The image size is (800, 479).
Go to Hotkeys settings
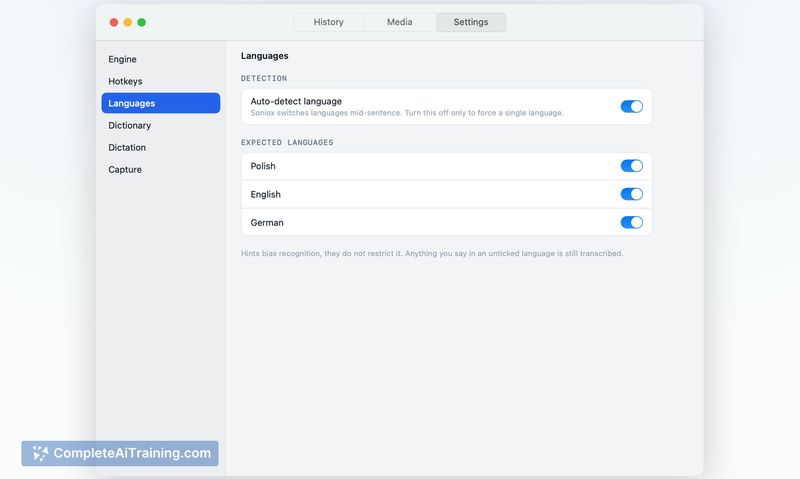pos(161,81)
